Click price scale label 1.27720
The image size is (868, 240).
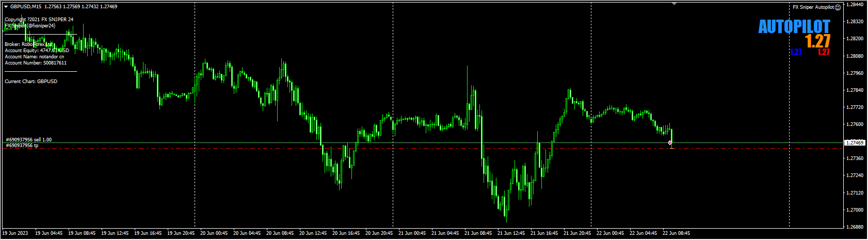(x=856, y=107)
